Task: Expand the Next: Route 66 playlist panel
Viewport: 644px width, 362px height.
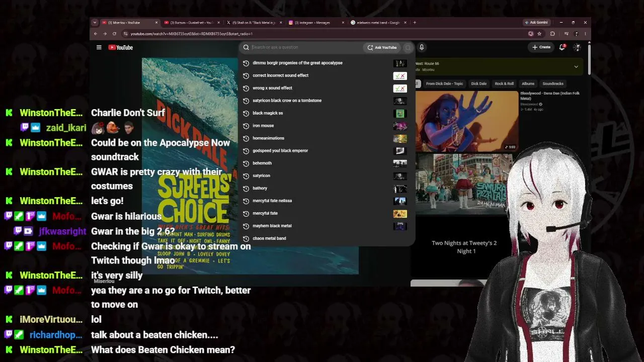Action: [x=576, y=66]
